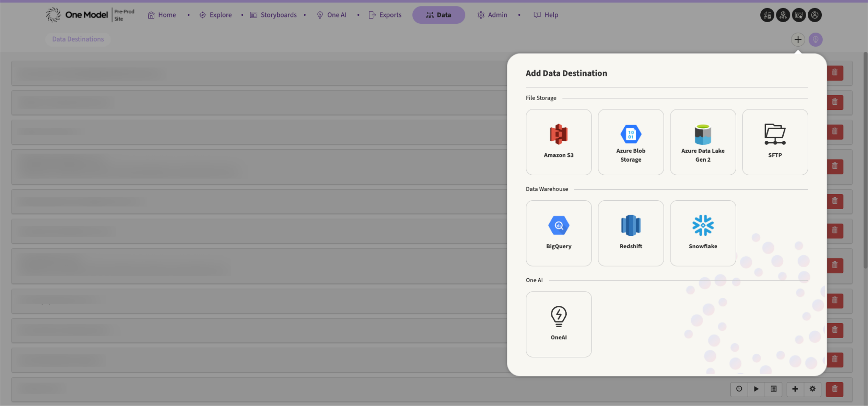Screen dimensions: 868x406
Task: Open the Exports menu
Action: tap(385, 15)
